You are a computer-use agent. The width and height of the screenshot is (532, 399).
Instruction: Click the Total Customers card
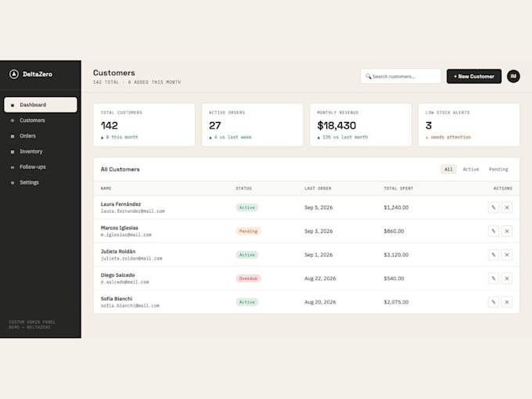pos(144,125)
